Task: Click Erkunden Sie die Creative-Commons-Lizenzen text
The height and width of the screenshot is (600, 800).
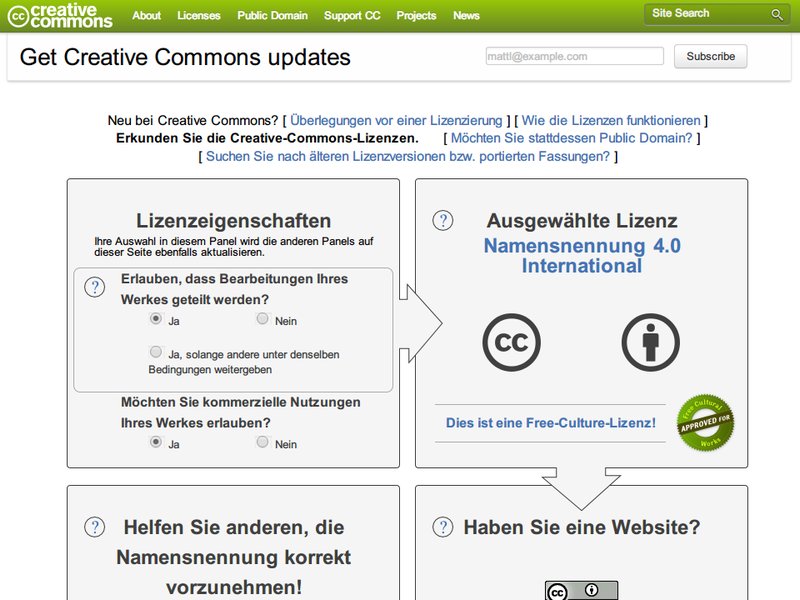Action: click(x=267, y=138)
